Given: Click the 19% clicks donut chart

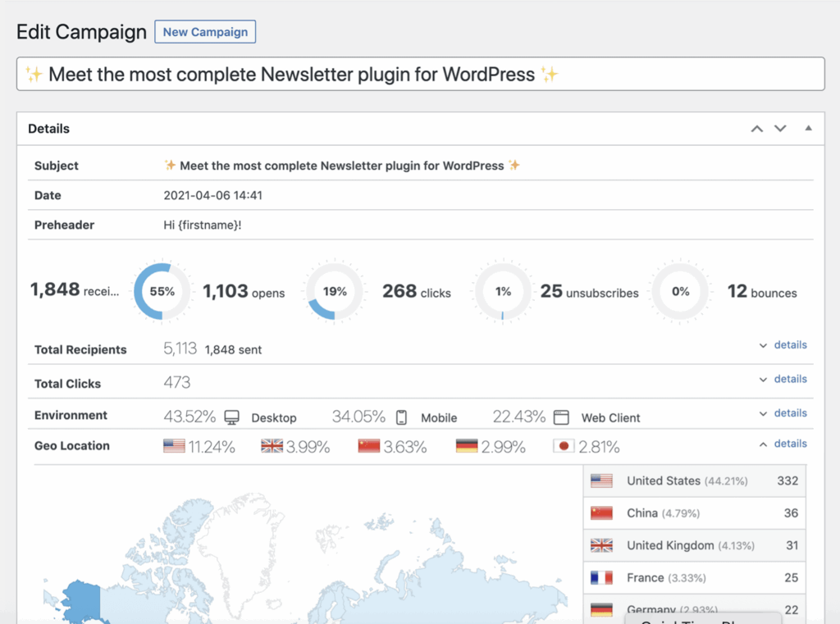Looking at the screenshot, I should [335, 291].
